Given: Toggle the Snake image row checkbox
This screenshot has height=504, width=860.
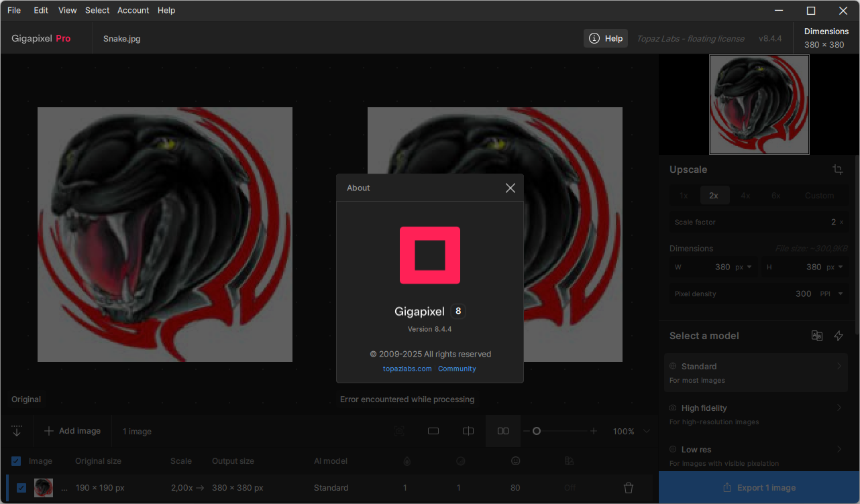Looking at the screenshot, I should coord(21,487).
